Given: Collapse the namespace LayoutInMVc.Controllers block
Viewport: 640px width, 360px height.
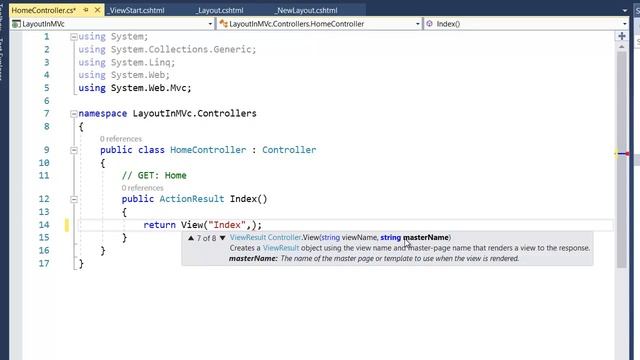Looking at the screenshot, I should [73, 114].
